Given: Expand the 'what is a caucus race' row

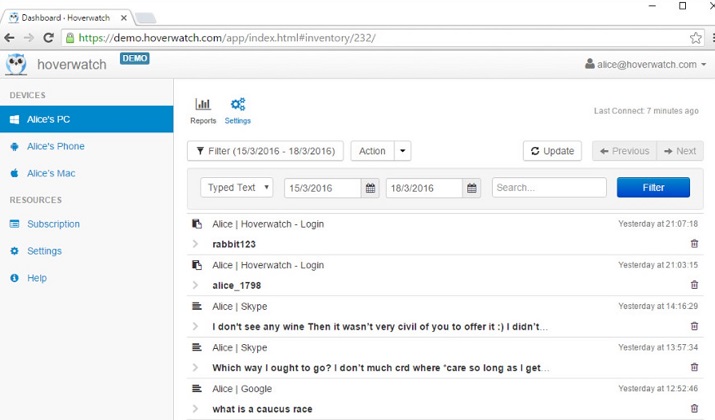Looking at the screenshot, I should 196,409.
